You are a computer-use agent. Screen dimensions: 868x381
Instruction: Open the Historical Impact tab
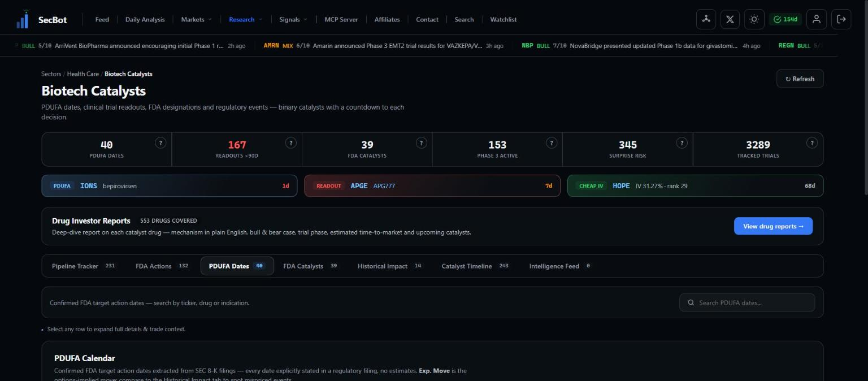click(389, 266)
